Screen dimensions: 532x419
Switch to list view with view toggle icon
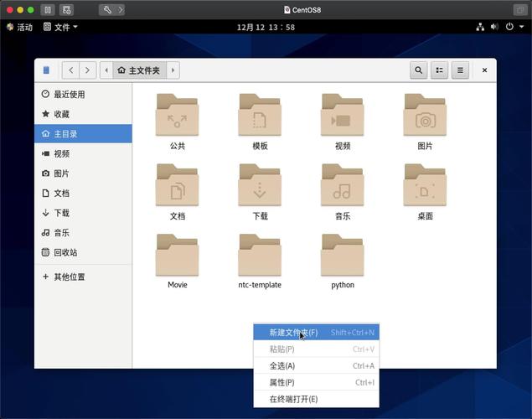(x=439, y=70)
